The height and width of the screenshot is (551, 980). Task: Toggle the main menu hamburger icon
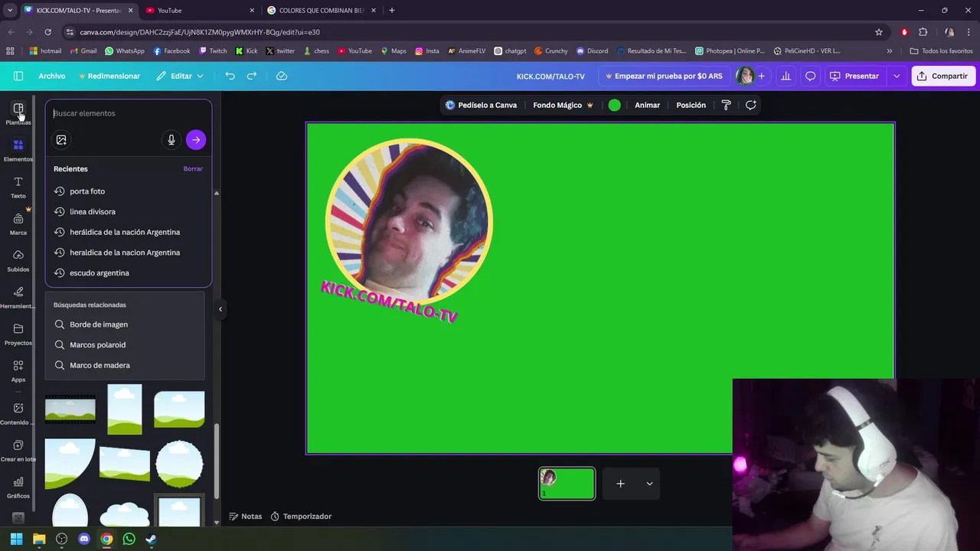18,76
